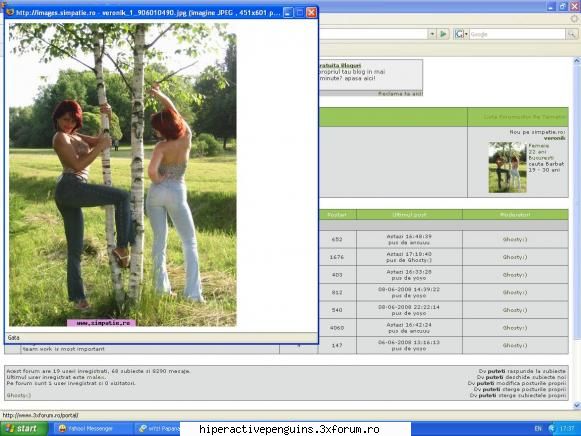
Task: Click the 'team work is most important' text
Action: (63, 349)
